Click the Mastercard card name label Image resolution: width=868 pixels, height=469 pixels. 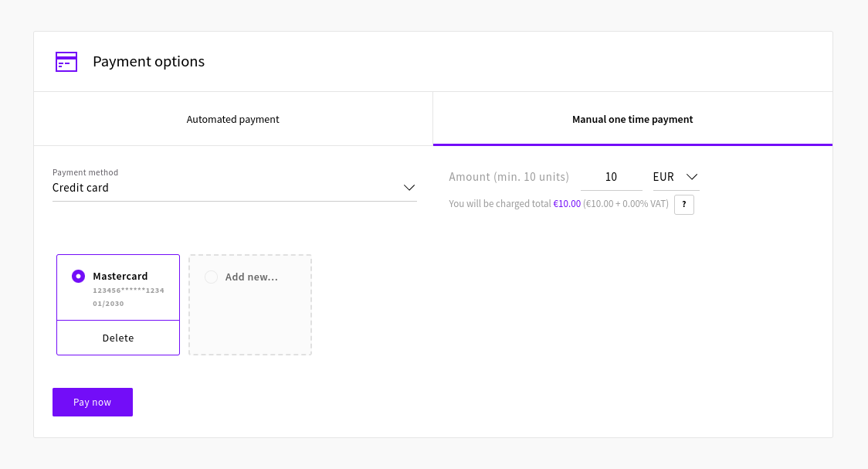pyautogui.click(x=120, y=276)
